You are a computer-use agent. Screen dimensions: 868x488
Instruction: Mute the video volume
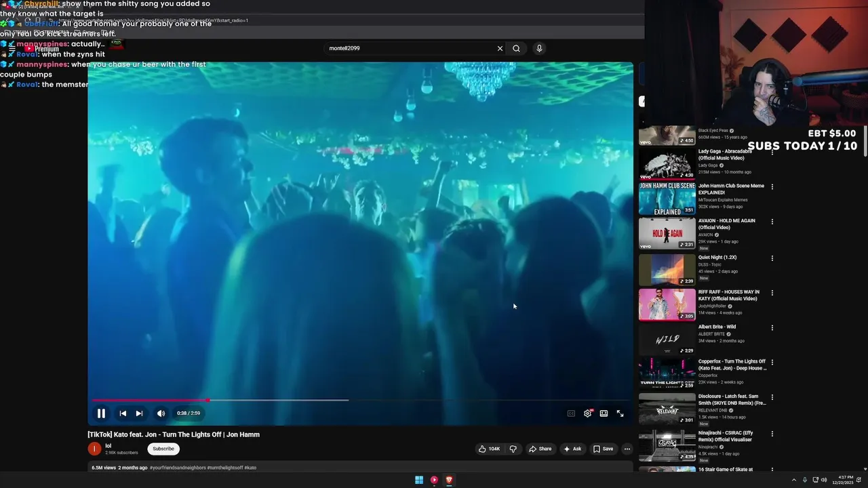point(161,413)
